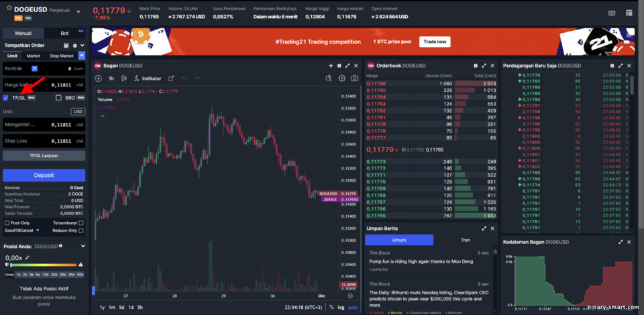
Task: Expand the Umpan Berita panel
Action: coord(484,229)
